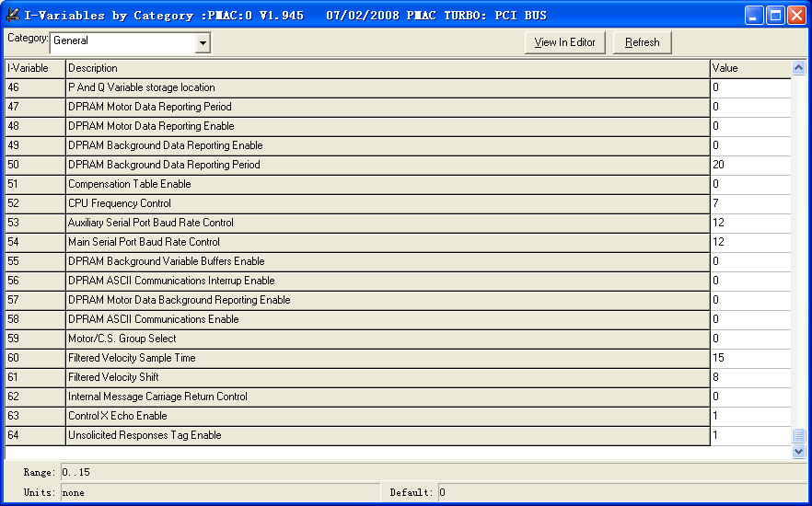Click the app icon in title bar
The image size is (812, 506).
[x=13, y=15]
